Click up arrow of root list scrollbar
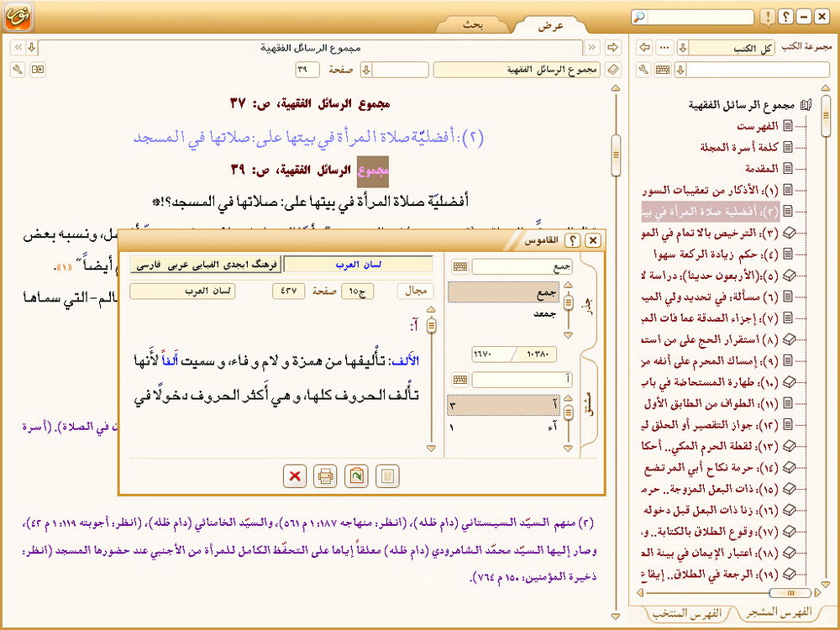840x630 pixels. tap(569, 285)
